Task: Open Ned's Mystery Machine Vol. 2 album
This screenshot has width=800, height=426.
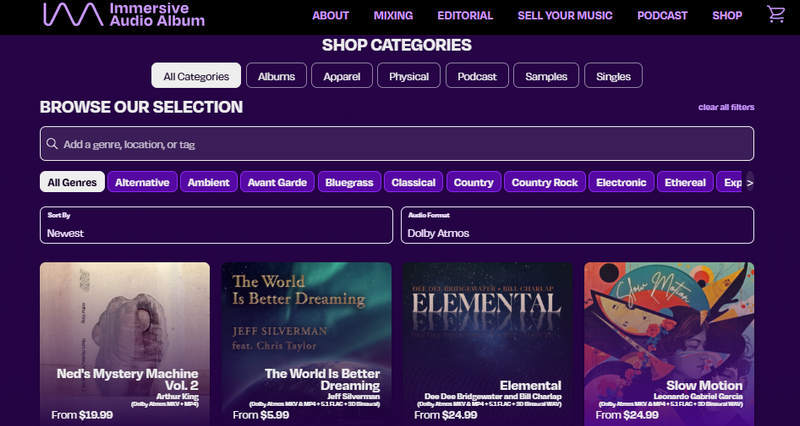Action: (124, 344)
